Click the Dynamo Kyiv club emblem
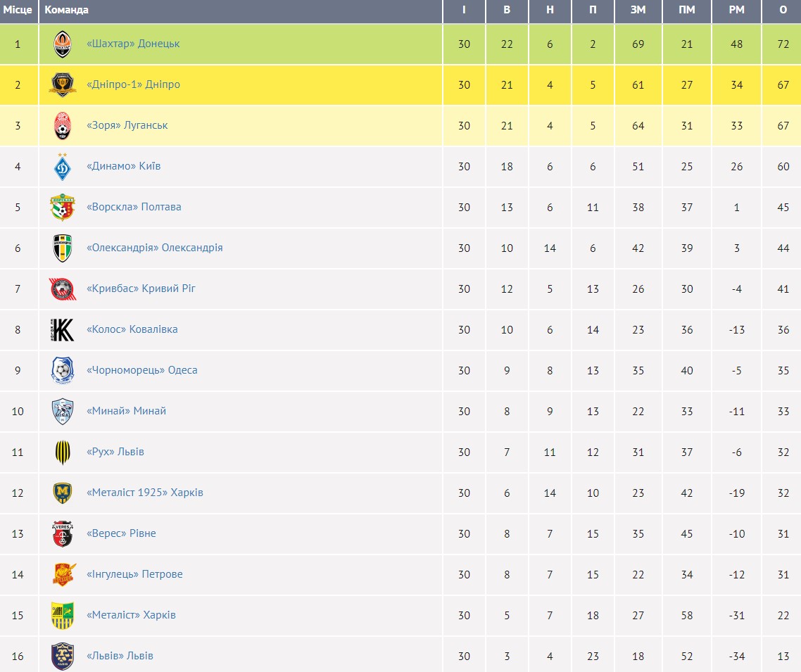The width and height of the screenshot is (801, 672). click(63, 167)
